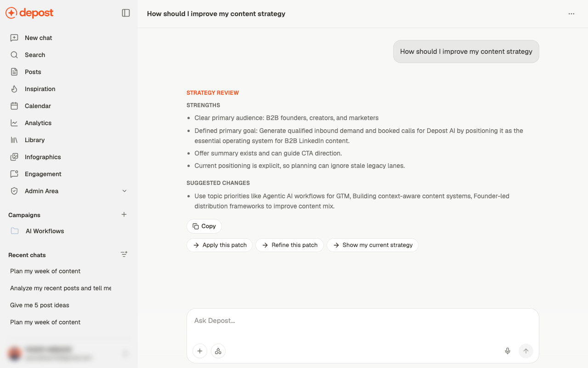
Task: Open the Library page label
Action: tap(35, 140)
